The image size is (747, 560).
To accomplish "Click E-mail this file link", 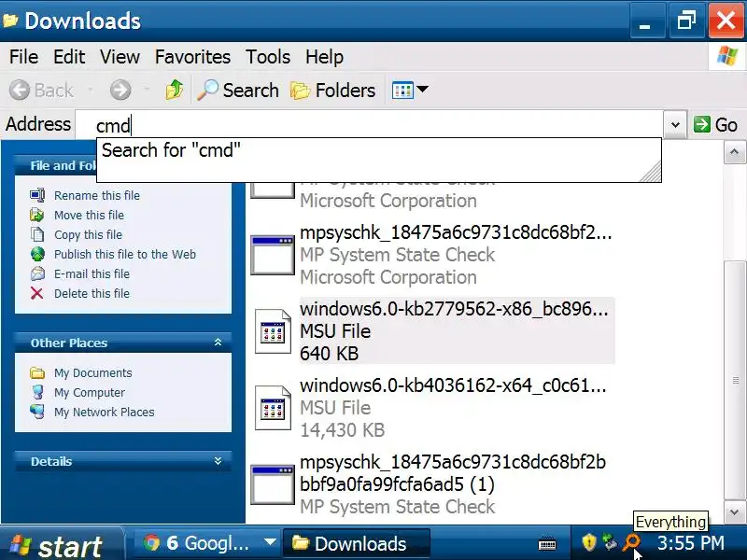I will (92, 273).
